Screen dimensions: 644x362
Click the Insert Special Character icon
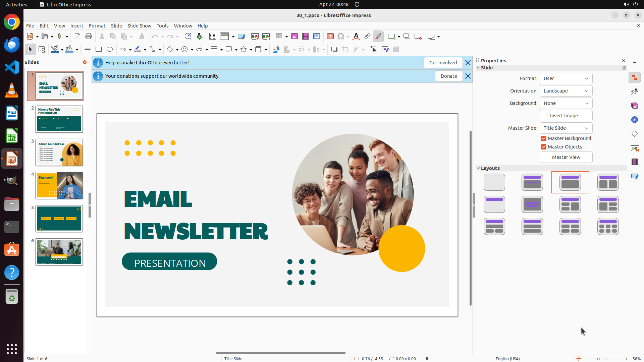tap(341, 37)
